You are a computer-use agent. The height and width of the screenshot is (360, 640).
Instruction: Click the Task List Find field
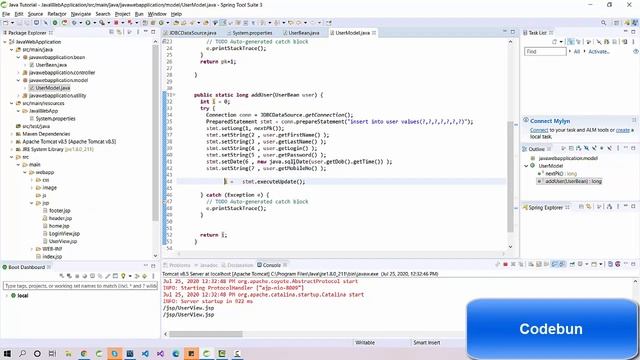point(545,52)
